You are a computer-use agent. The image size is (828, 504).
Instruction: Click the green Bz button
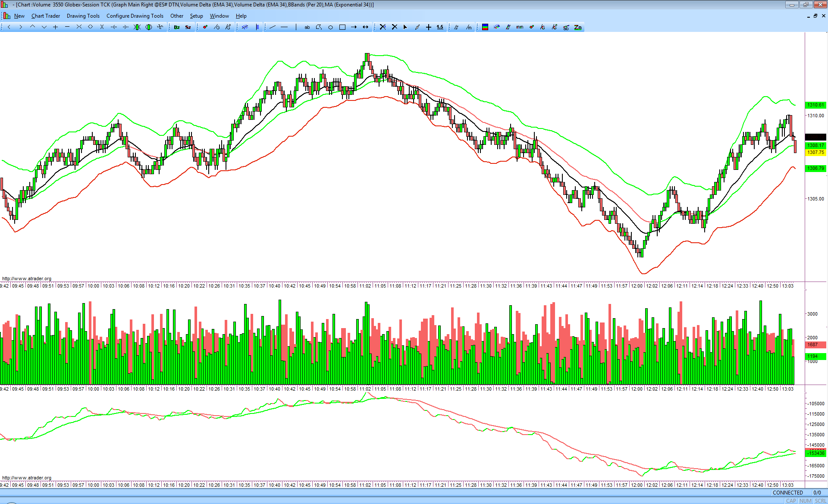click(177, 27)
